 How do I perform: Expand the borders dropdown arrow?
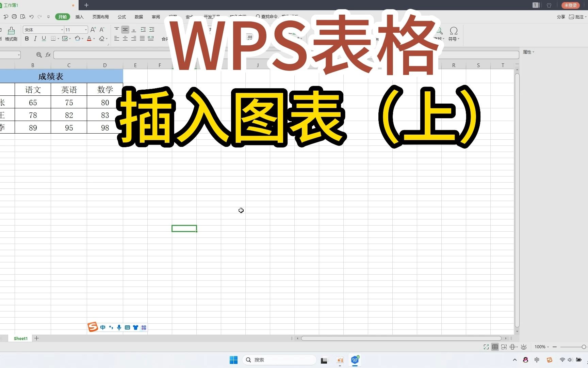[58, 39]
